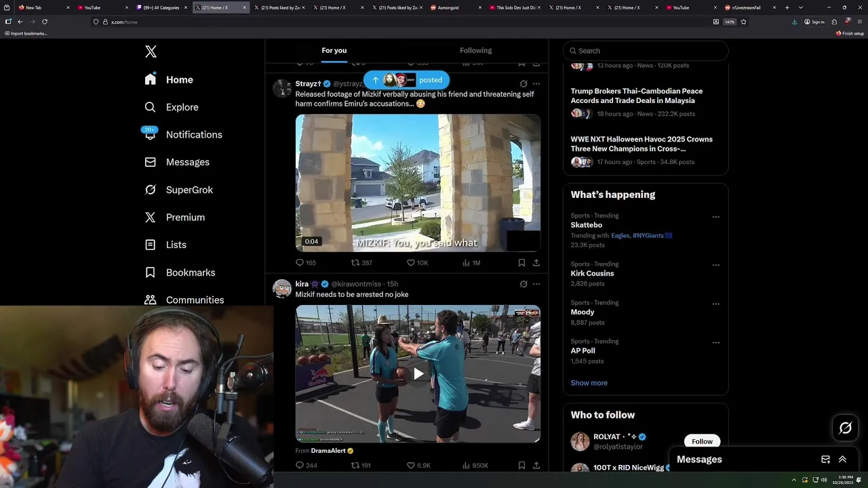Viewport: 868px width, 488px height.
Task: Open the DramaAlert source link
Action: pos(332,451)
